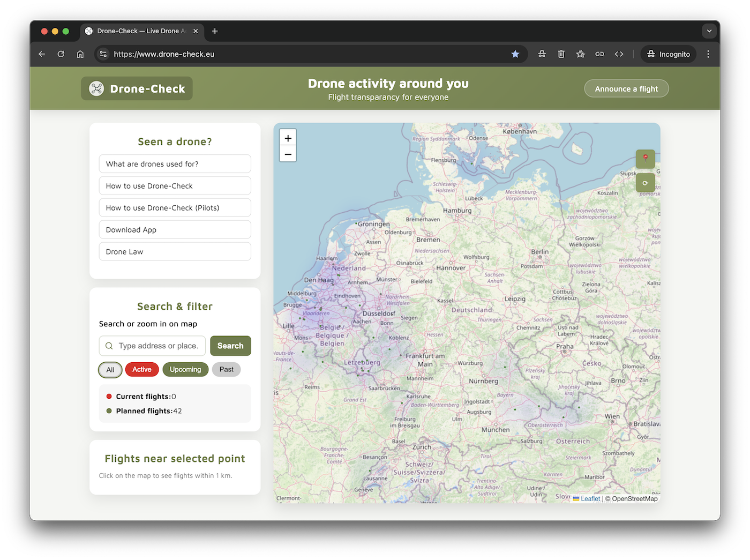Click the map zoom out minus button
The width and height of the screenshot is (750, 560).
[x=288, y=154]
